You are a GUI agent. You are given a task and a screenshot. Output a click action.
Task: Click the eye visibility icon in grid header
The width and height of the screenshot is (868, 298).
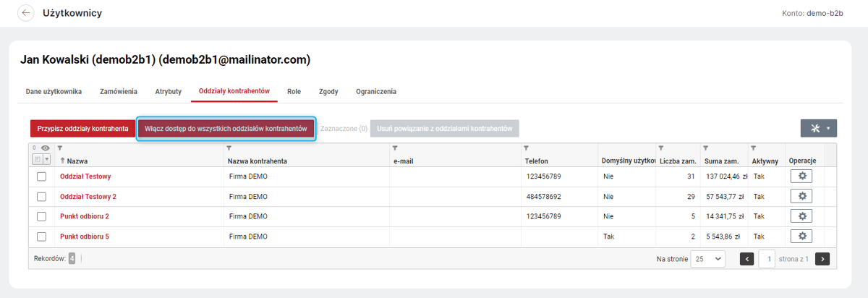tap(45, 148)
